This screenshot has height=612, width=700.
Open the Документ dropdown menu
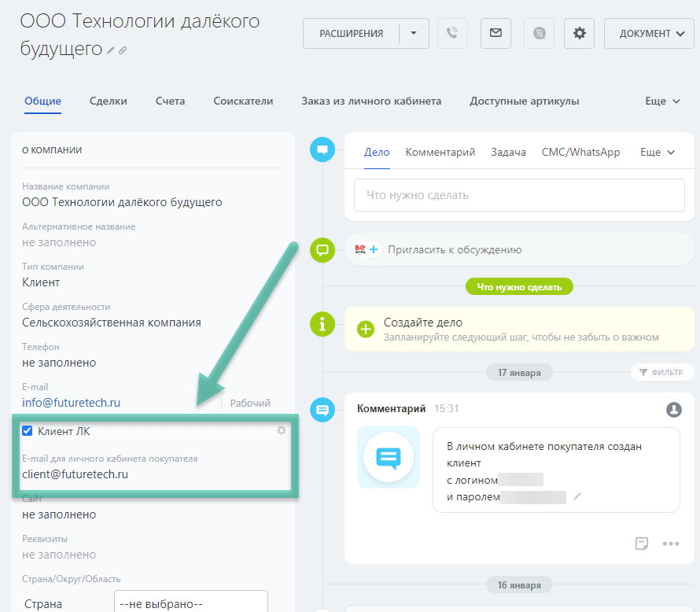click(648, 33)
